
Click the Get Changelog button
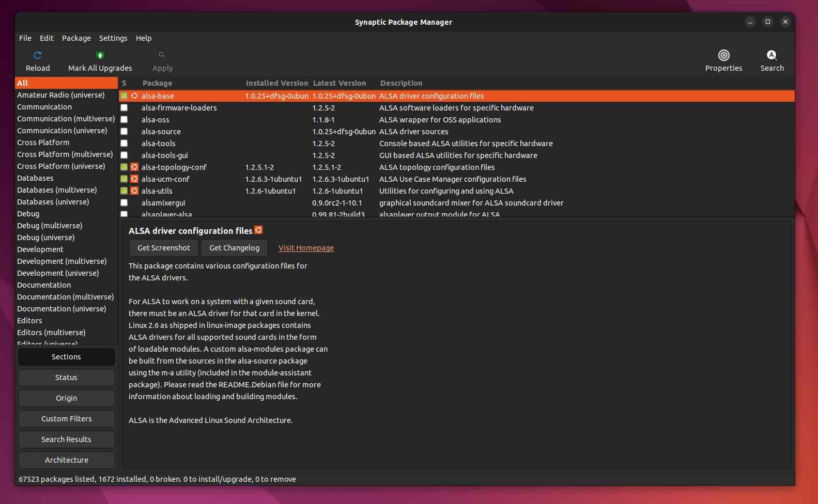234,248
